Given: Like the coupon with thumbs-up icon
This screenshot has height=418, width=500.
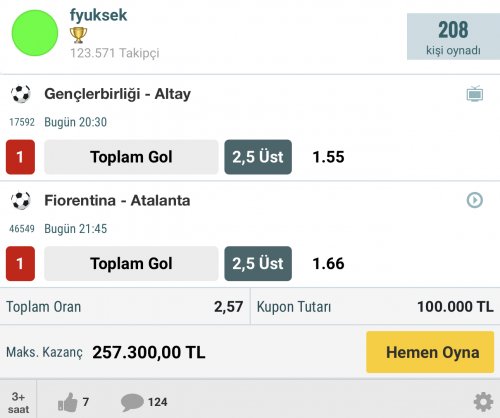Looking at the screenshot, I should pos(68,402).
